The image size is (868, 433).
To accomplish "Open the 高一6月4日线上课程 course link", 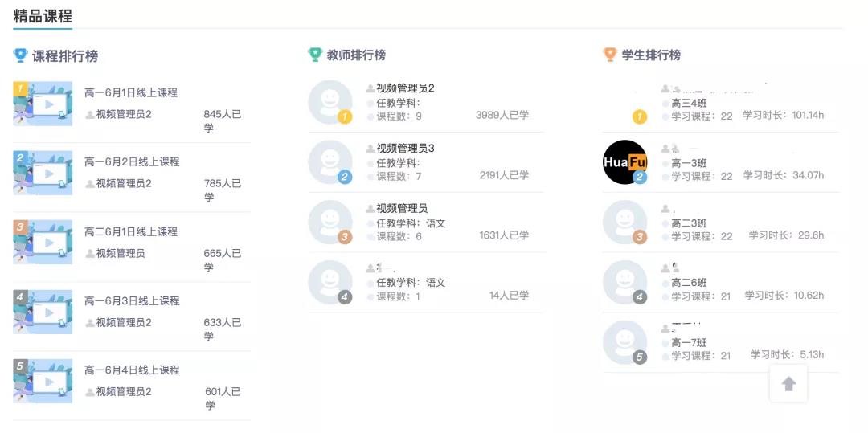I will pyautogui.click(x=132, y=370).
